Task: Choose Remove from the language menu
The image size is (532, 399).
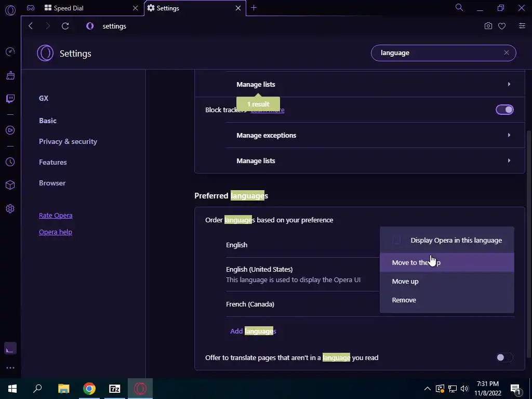Action: point(447,300)
